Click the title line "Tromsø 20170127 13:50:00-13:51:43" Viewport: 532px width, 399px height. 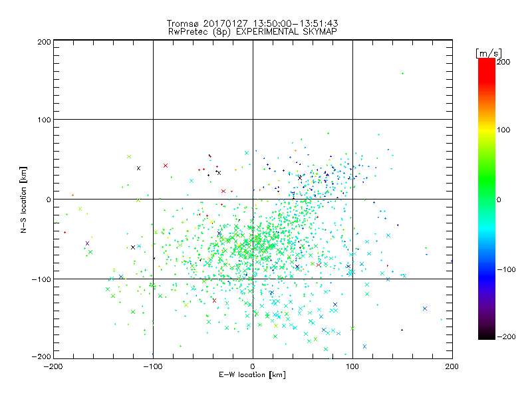(x=252, y=23)
